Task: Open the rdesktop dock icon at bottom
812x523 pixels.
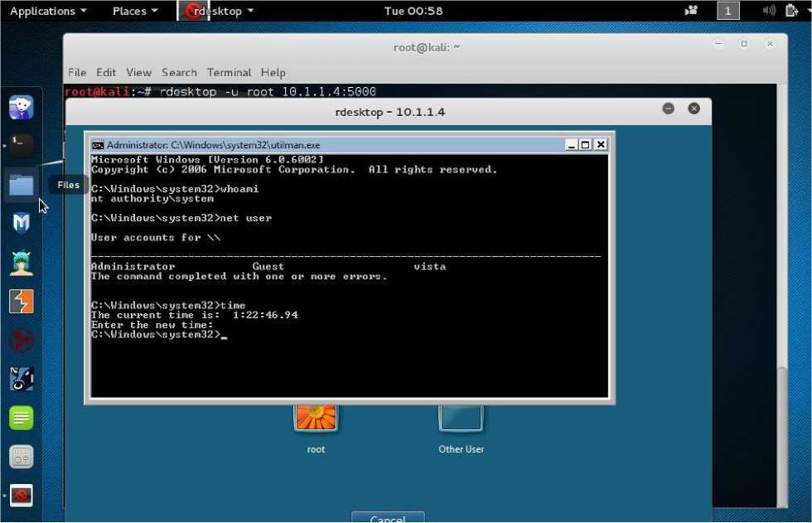Action: coord(22,496)
